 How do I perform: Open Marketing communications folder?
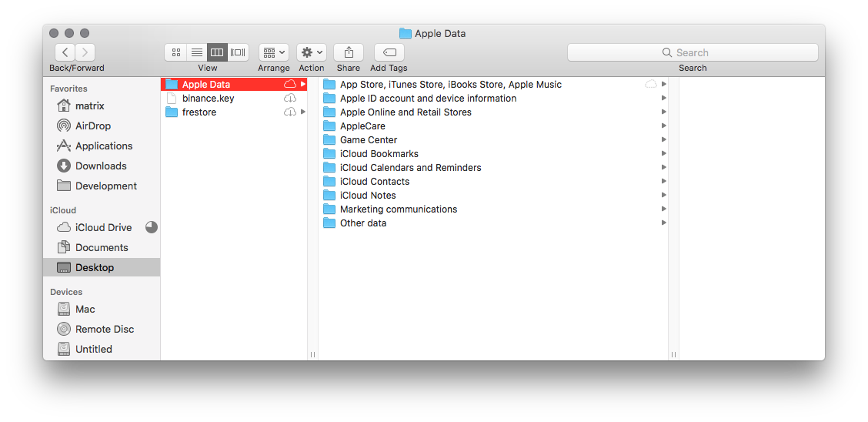(x=494, y=209)
